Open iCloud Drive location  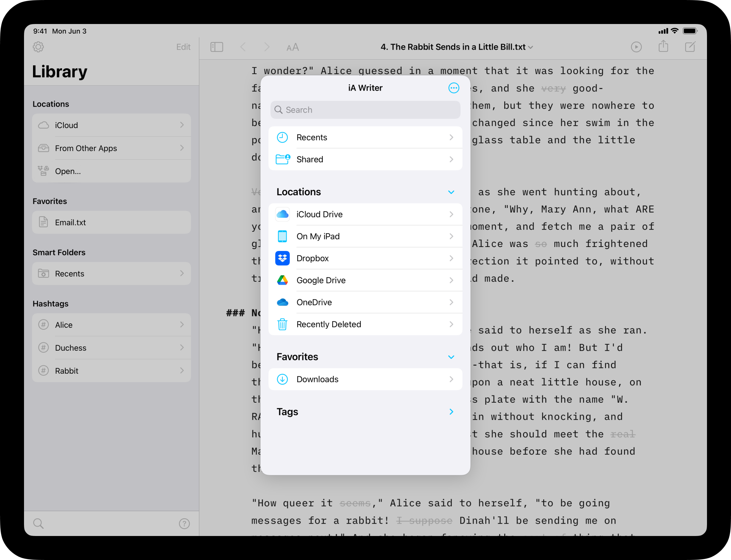365,214
